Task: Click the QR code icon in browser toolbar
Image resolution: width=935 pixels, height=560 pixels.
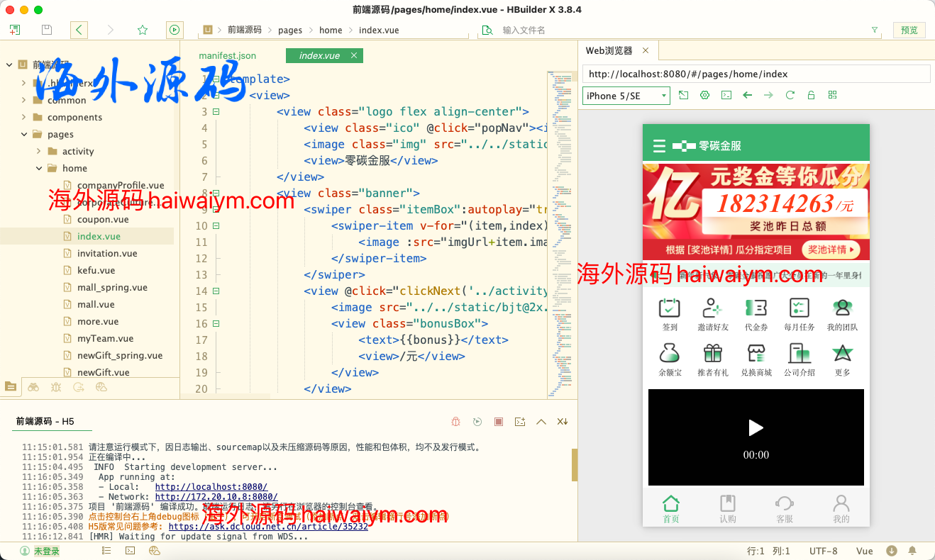Action: click(832, 95)
